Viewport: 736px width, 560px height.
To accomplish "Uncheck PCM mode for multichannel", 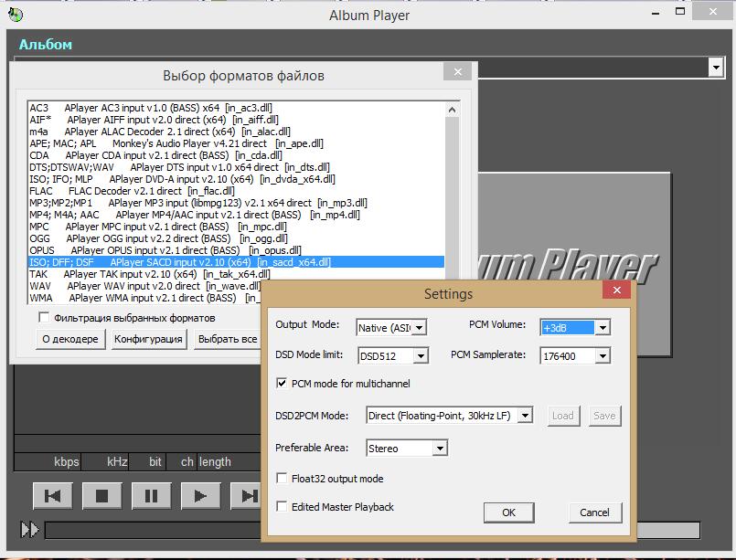I will tap(283, 384).
